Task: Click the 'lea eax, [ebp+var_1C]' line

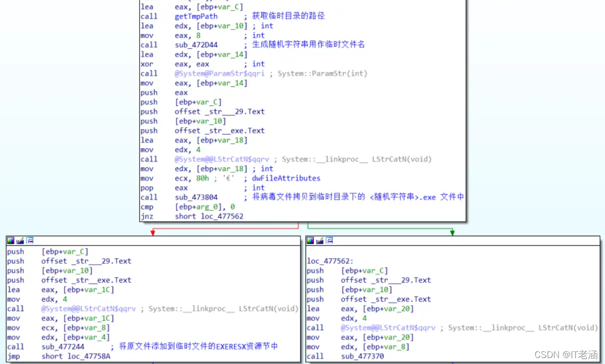Action: coord(60,290)
